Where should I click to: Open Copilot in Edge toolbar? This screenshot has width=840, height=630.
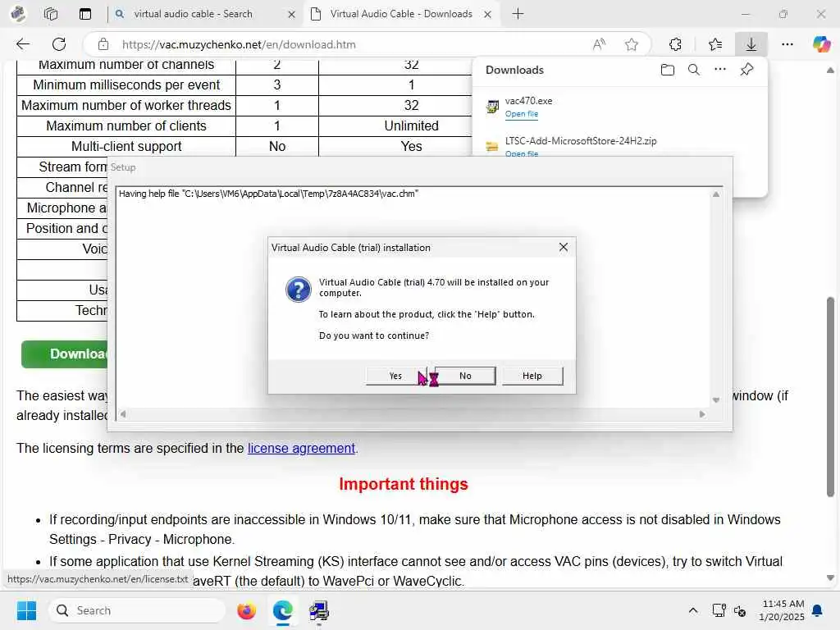[x=821, y=44]
